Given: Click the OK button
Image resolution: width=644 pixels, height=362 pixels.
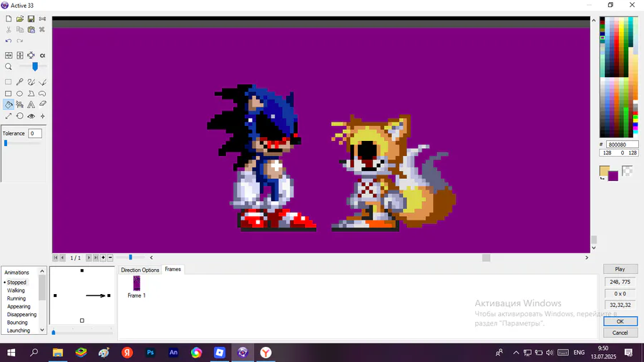Looking at the screenshot, I should click(x=620, y=321).
